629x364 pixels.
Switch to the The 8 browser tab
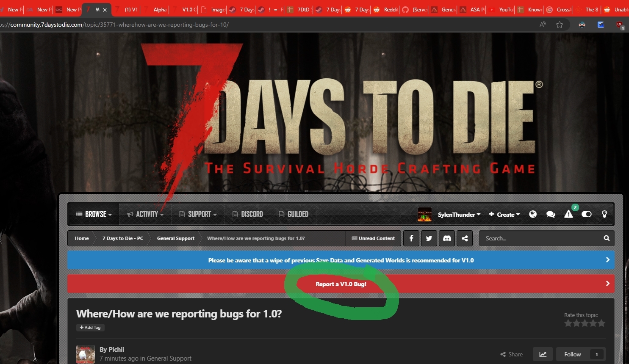pos(587,10)
